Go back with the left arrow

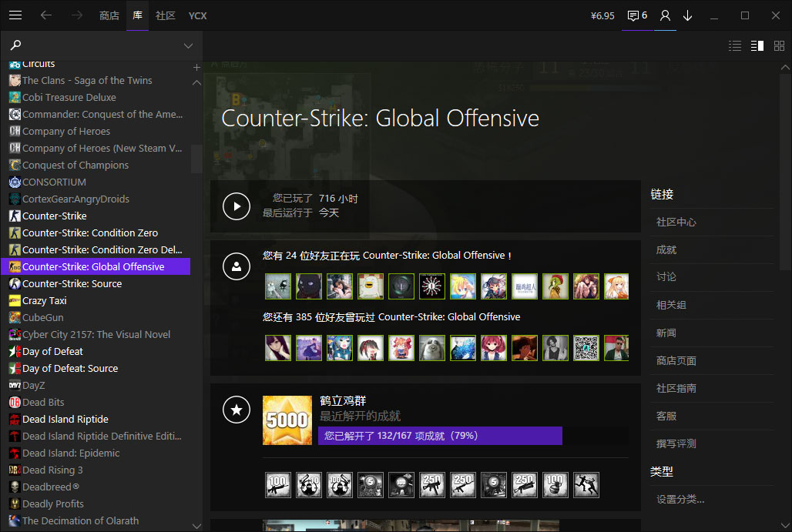pyautogui.click(x=46, y=15)
